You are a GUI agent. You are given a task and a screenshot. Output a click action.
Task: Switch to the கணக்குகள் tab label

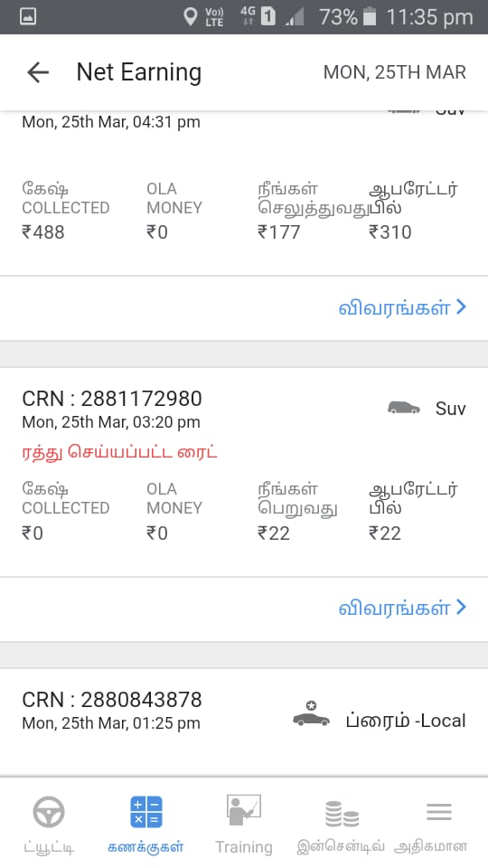point(146,847)
